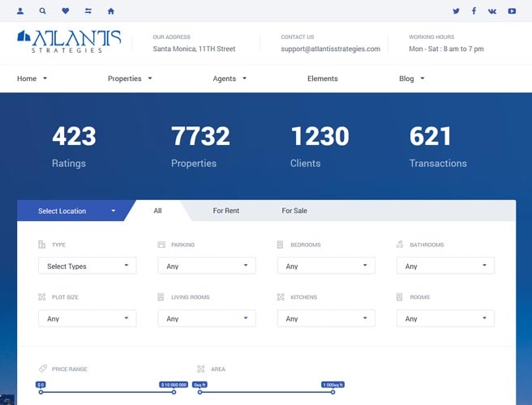The image size is (532, 405).
Task: Click the Parking icon
Action: [161, 245]
